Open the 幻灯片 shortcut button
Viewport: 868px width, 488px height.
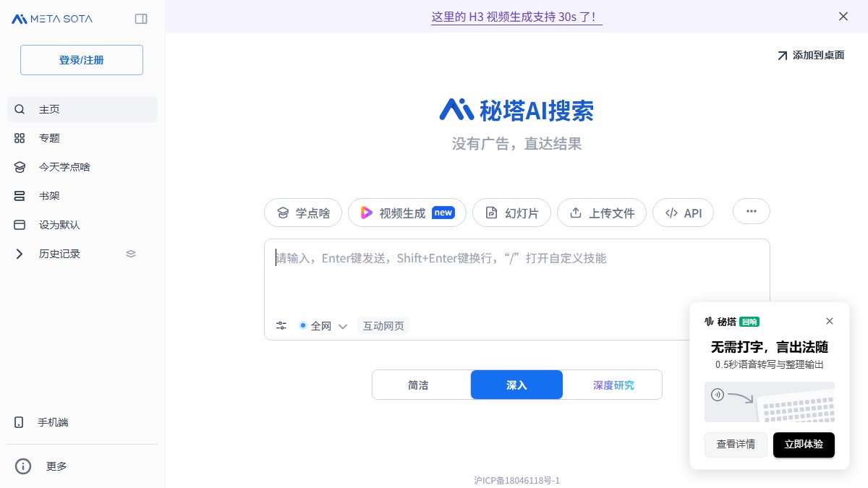(x=511, y=213)
